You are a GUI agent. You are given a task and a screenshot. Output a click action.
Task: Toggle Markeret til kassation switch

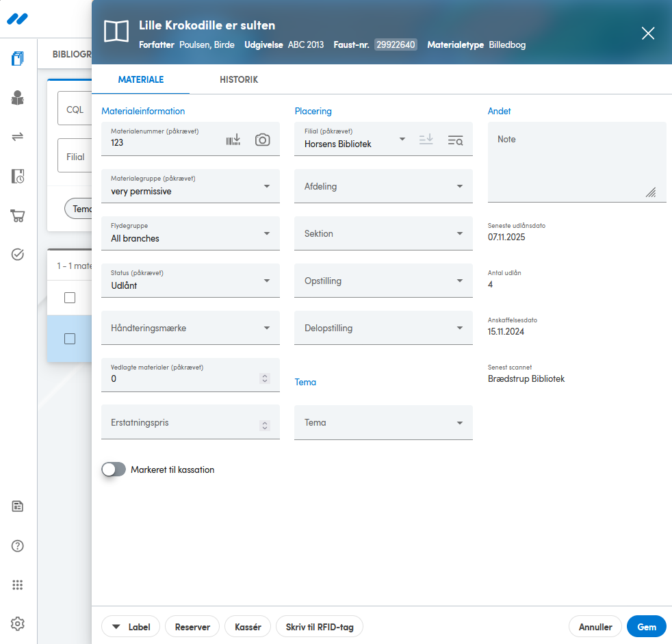click(114, 469)
